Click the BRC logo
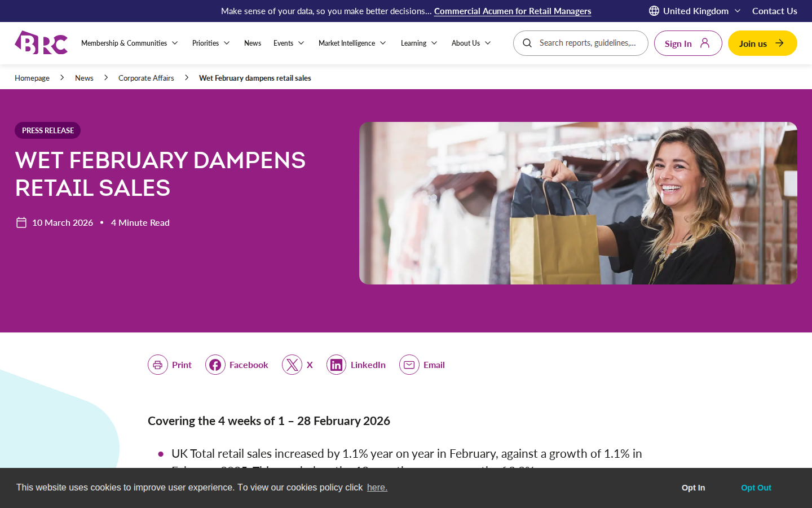The height and width of the screenshot is (508, 812). coord(41,43)
